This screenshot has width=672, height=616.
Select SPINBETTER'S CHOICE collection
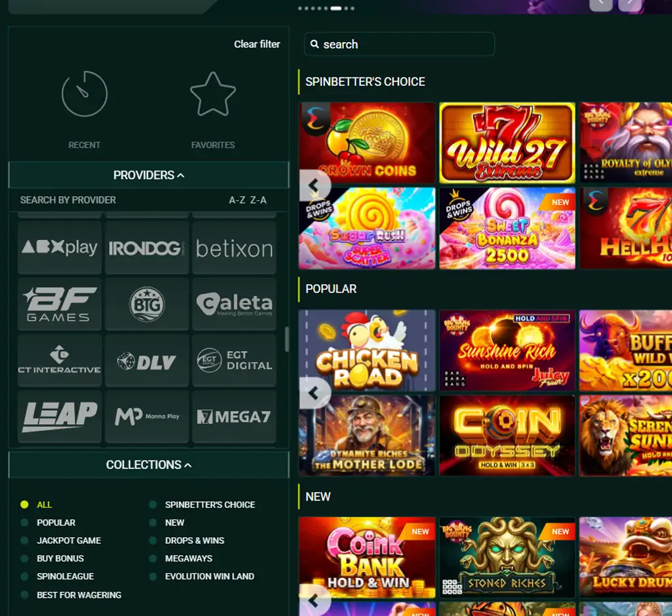pyautogui.click(x=210, y=504)
